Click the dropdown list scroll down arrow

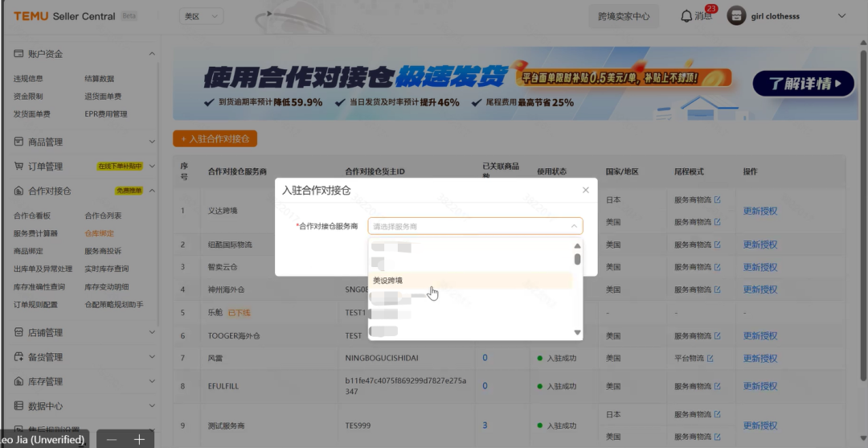577,332
